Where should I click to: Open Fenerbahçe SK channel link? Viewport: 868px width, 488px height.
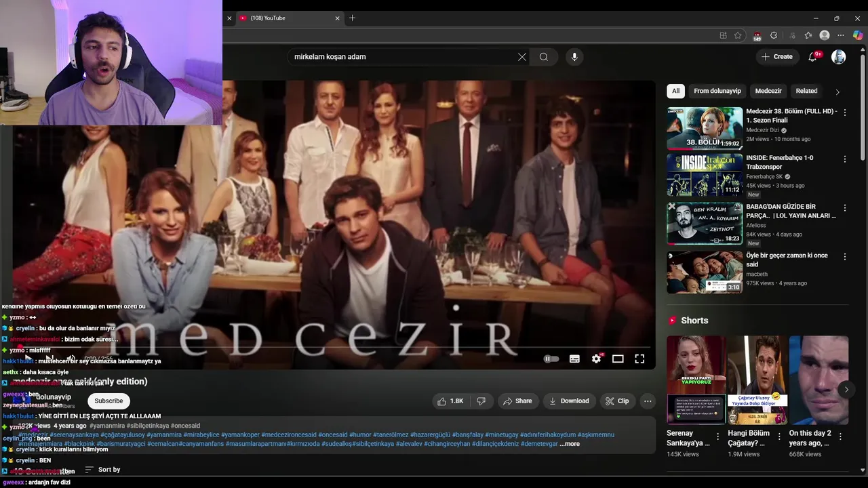764,177
